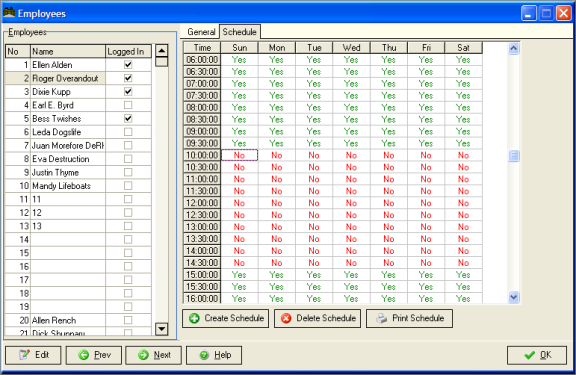Check Logged In for Earl E. Byrd

[x=128, y=105]
